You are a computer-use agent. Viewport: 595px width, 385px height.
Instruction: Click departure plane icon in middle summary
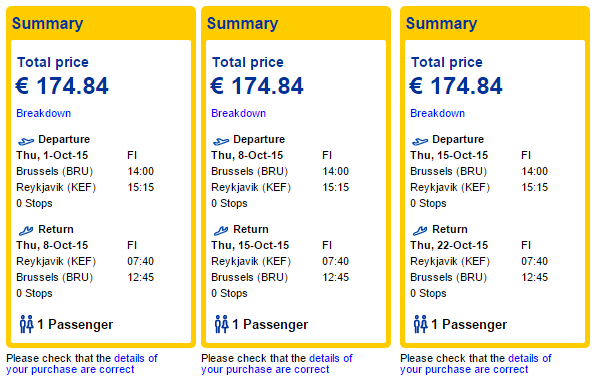221,141
